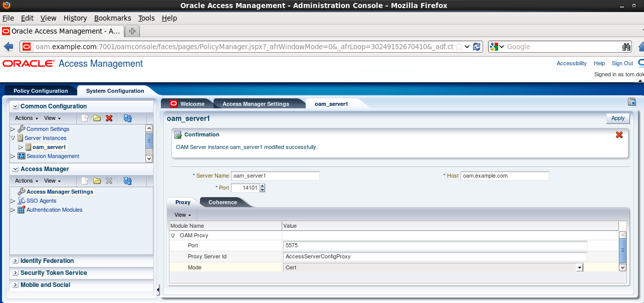This screenshot has width=644, height=303.
Task: Click Confirmation message icon
Action: pos(178,135)
